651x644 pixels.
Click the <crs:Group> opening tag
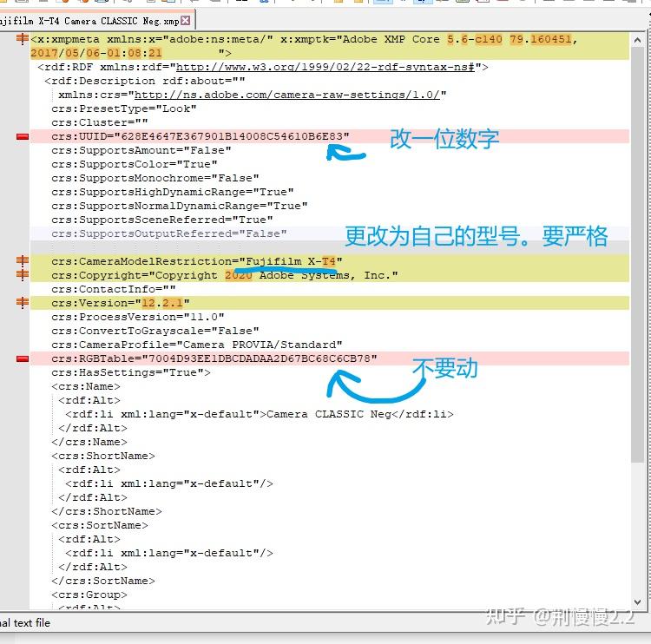point(89,595)
